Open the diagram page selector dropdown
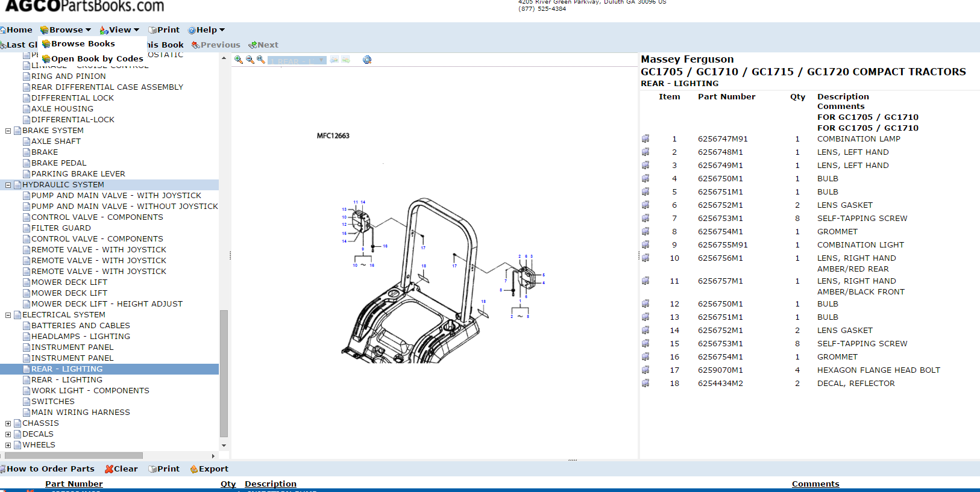 pyautogui.click(x=297, y=60)
